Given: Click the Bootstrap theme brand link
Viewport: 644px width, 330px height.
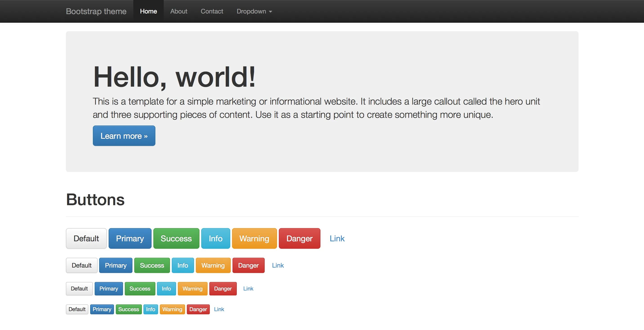Looking at the screenshot, I should tap(96, 11).
